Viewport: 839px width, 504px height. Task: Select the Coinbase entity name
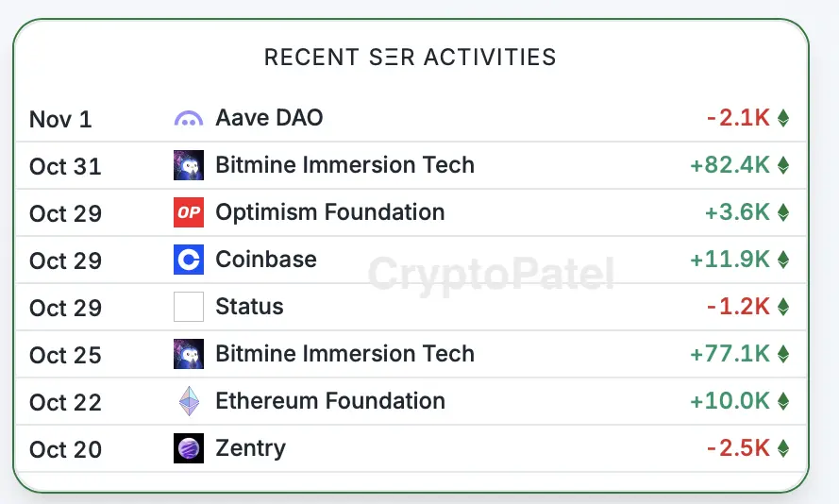(x=266, y=260)
